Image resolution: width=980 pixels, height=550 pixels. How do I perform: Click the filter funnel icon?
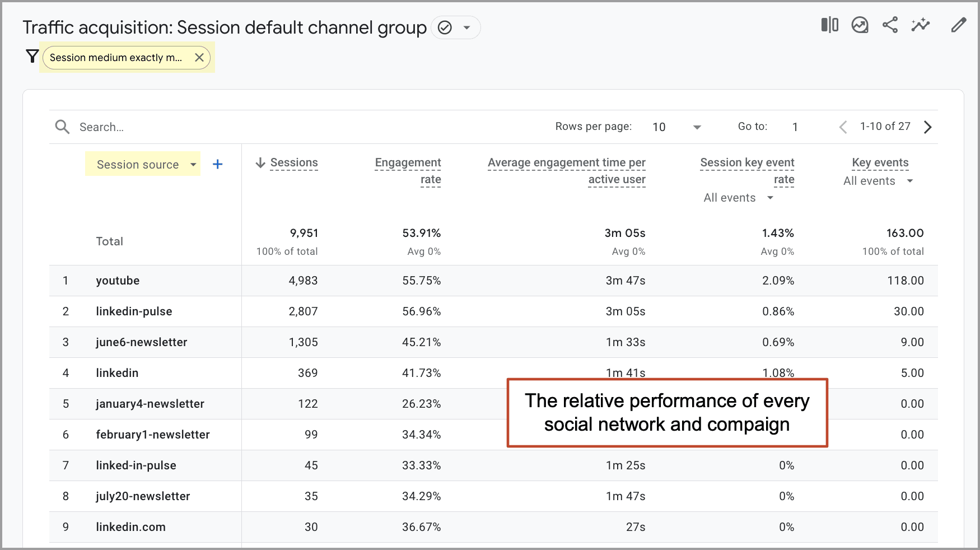pyautogui.click(x=32, y=56)
